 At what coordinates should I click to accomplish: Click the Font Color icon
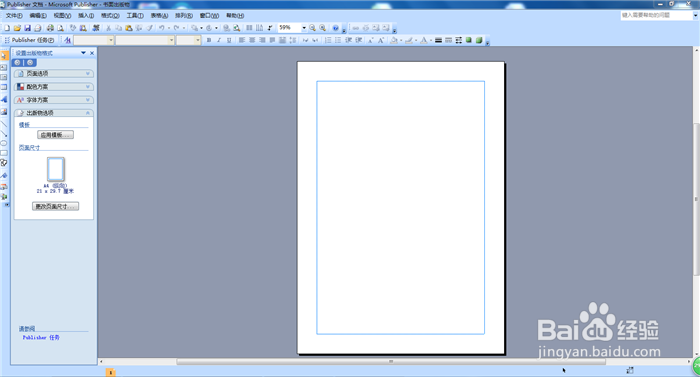click(x=423, y=40)
